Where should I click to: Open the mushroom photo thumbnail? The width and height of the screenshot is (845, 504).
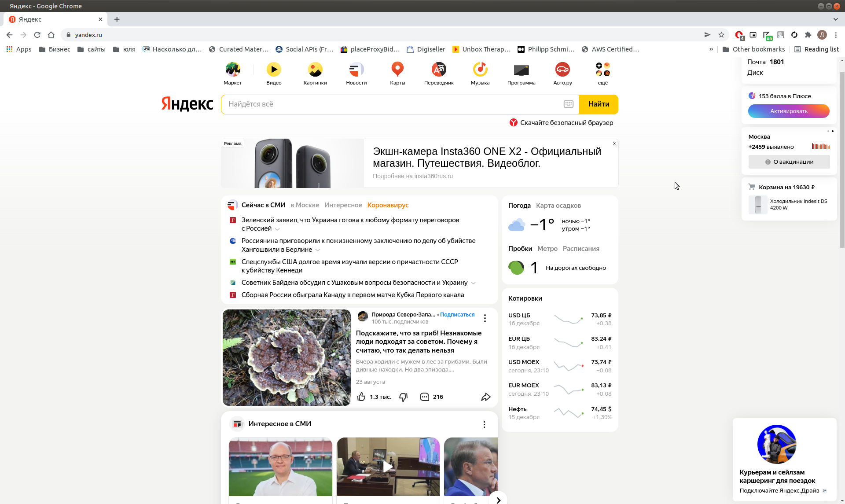coord(287,358)
